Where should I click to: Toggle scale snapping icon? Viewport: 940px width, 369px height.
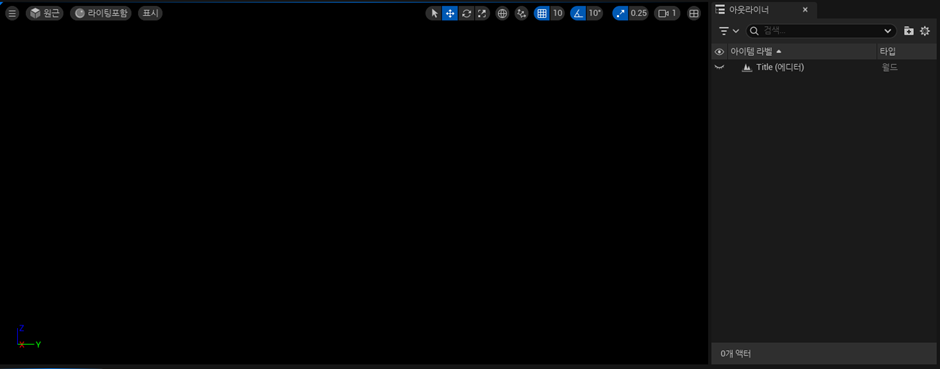[x=620, y=13]
